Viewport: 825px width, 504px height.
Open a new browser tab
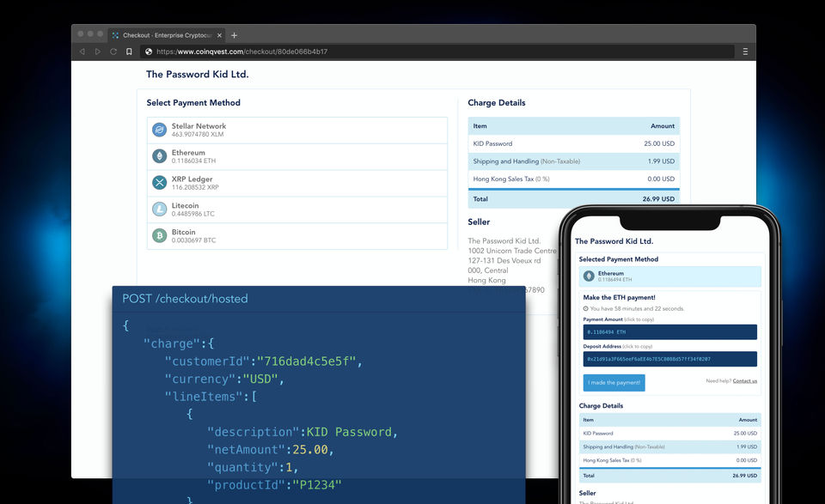coord(234,35)
